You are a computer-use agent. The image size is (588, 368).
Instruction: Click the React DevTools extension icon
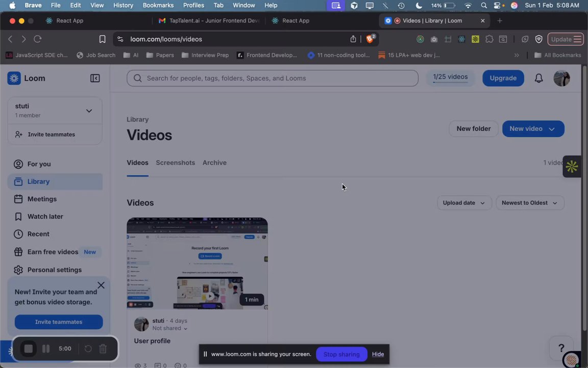point(461,39)
